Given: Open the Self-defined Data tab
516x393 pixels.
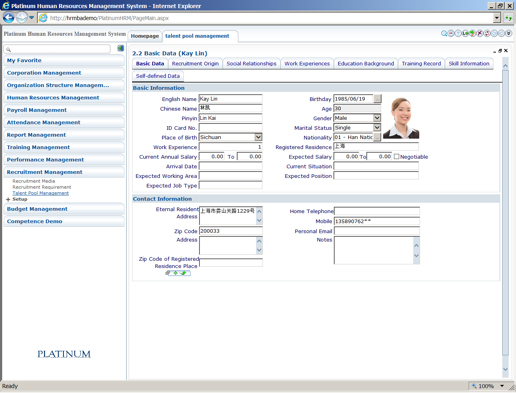Looking at the screenshot, I should point(158,76).
